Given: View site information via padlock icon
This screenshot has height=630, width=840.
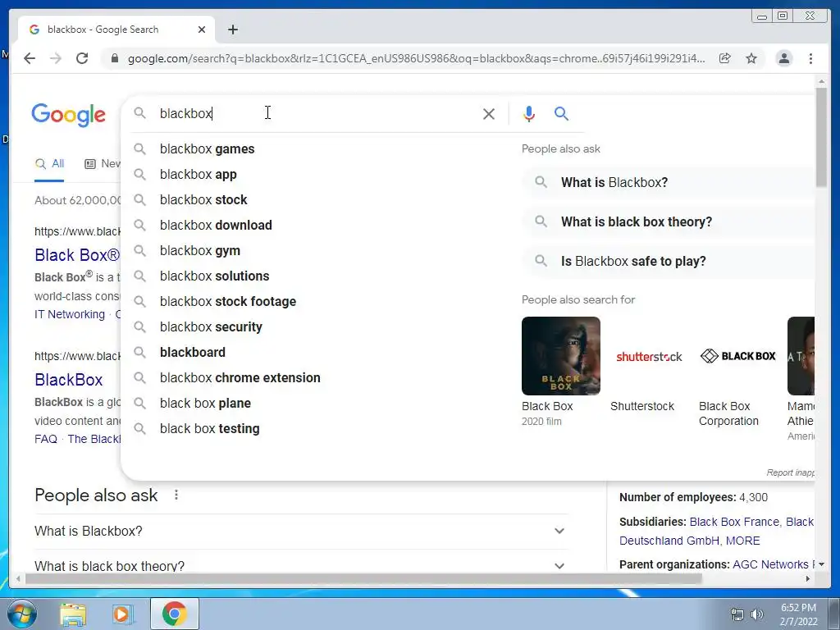Looking at the screenshot, I should 114,58.
